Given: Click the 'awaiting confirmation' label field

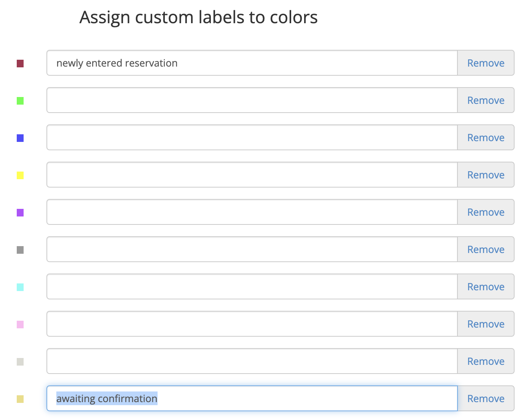Looking at the screenshot, I should (x=252, y=399).
